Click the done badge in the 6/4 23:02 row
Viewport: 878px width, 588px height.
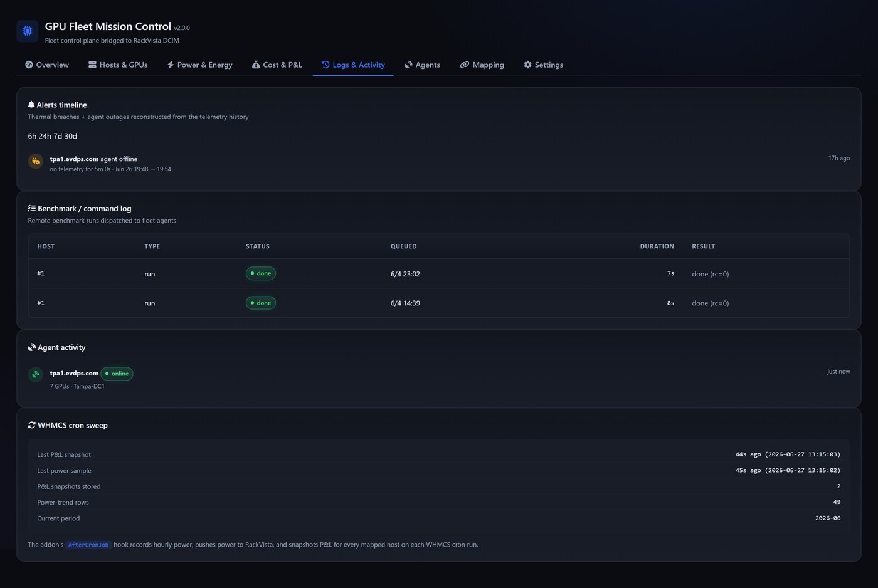(261, 273)
